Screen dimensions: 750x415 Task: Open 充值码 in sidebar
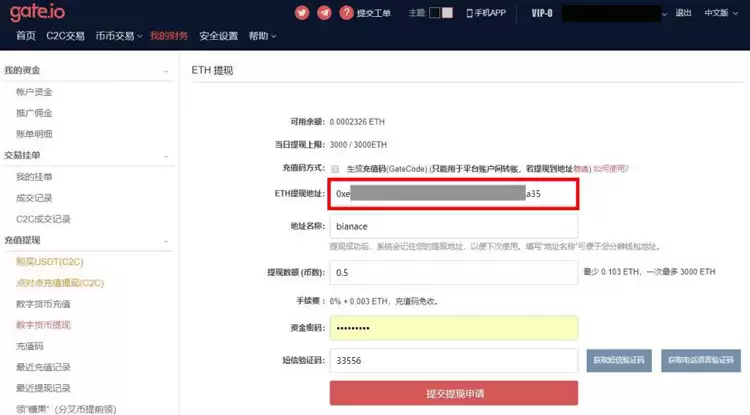tap(30, 346)
